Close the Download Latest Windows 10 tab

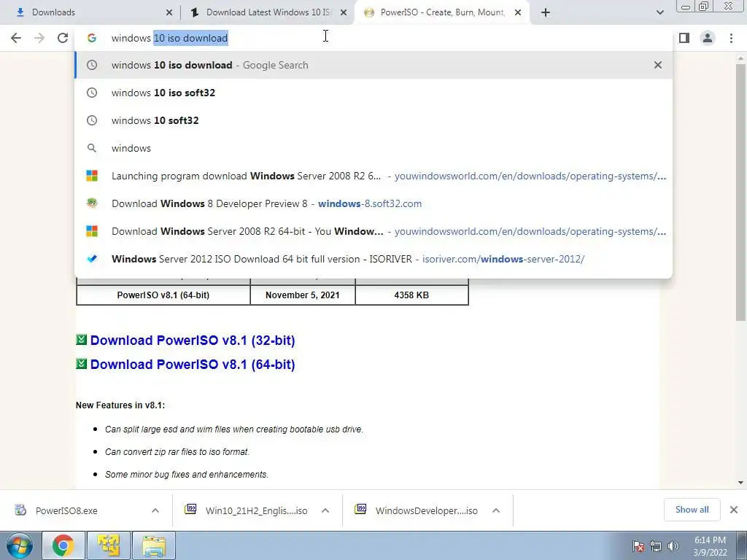pyautogui.click(x=344, y=13)
